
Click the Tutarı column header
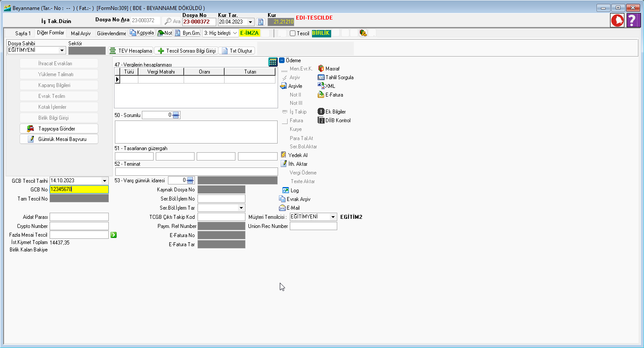pos(250,72)
